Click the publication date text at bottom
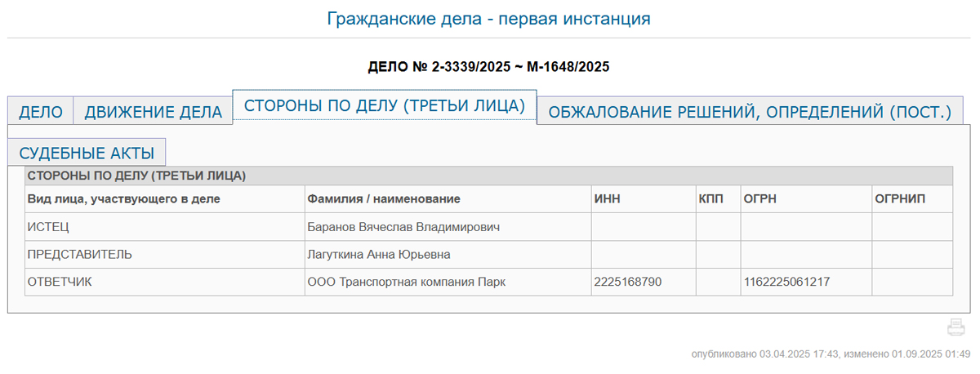 (x=831, y=354)
